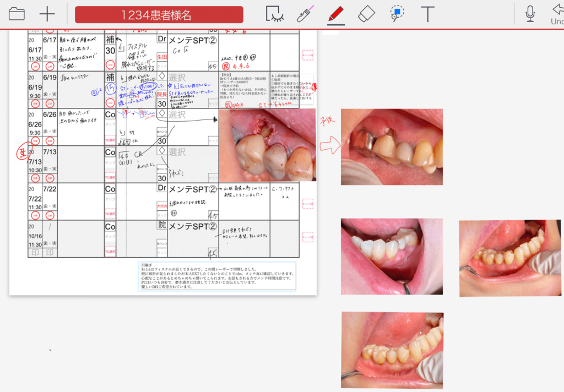Tap the 7/22 date in the wider column
Screen dimensions: 564x392
click(x=50, y=189)
